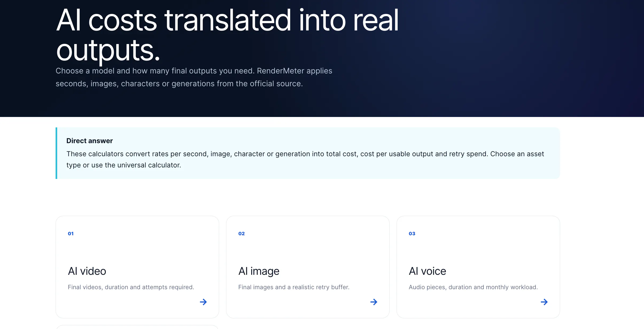Click 'Final images and a realistic retry buffer.' text

pyautogui.click(x=294, y=287)
